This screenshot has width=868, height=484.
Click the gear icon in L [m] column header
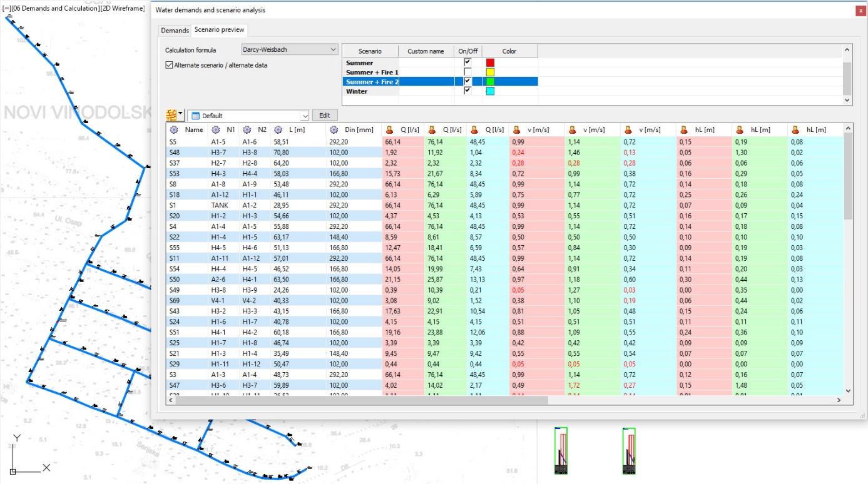(x=278, y=130)
